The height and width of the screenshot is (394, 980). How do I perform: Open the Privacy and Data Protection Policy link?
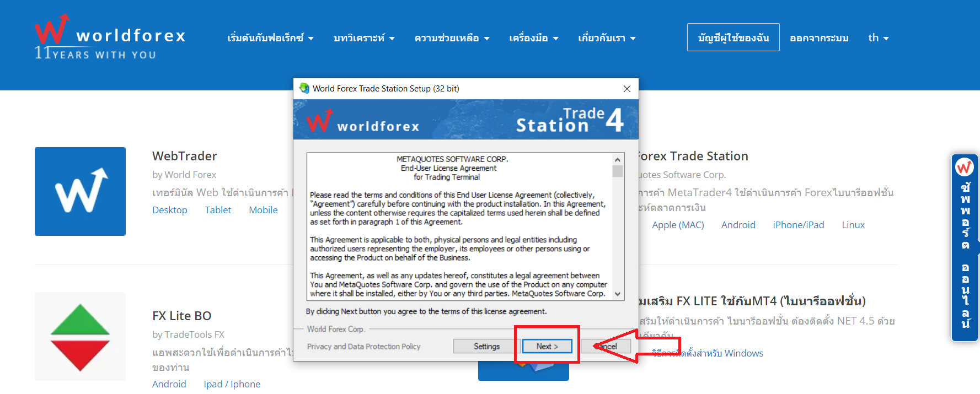363,347
